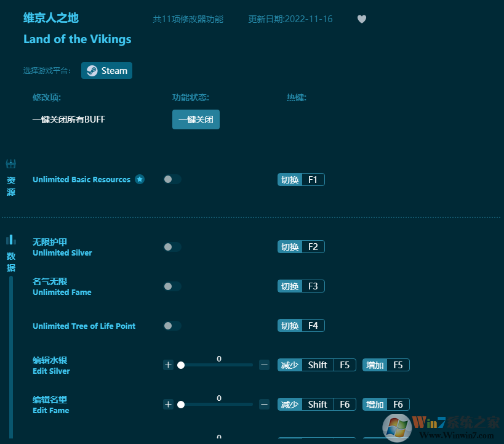This screenshot has width=504, height=444.
Task: Click the Edit Fame slider handle
Action: (181, 405)
